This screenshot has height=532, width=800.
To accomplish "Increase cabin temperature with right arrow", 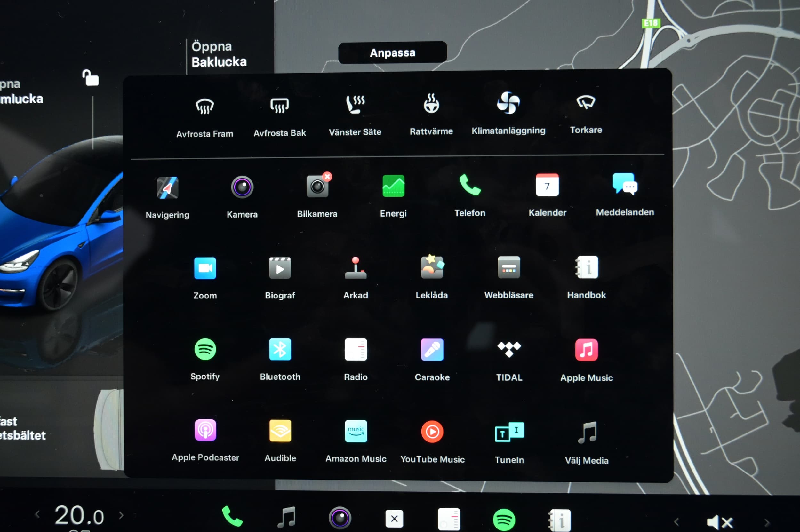I will pyautogui.click(x=121, y=515).
